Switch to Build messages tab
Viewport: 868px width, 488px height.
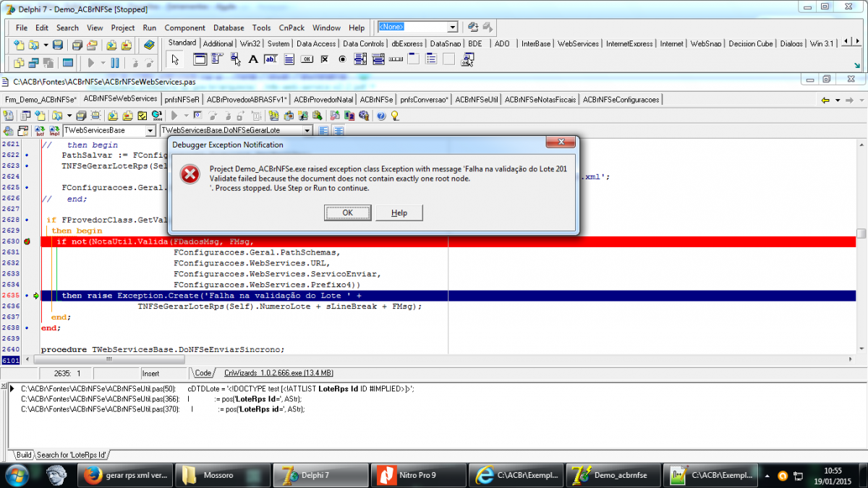click(24, 455)
